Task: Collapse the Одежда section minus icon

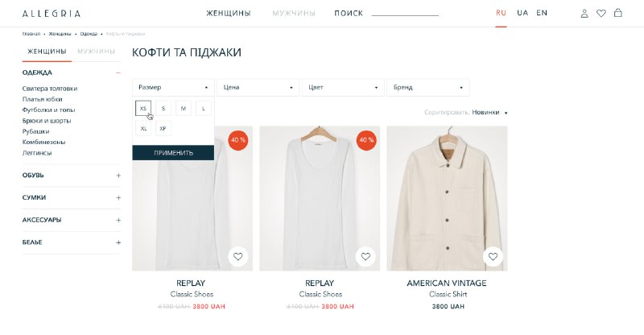Action: pyautogui.click(x=118, y=72)
